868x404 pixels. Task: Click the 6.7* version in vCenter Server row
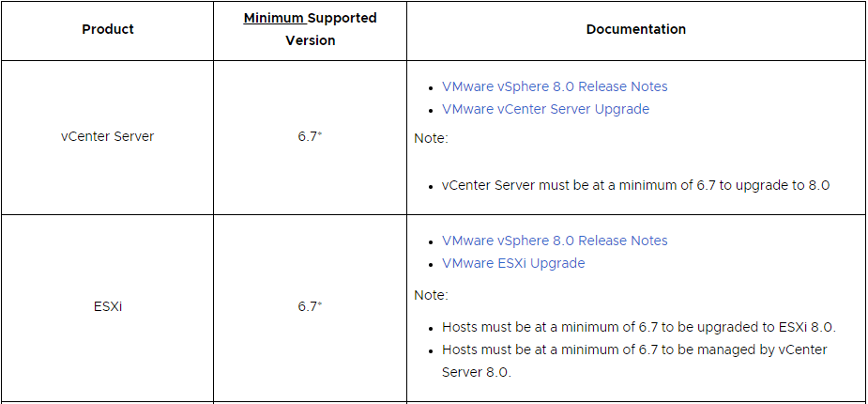310,136
